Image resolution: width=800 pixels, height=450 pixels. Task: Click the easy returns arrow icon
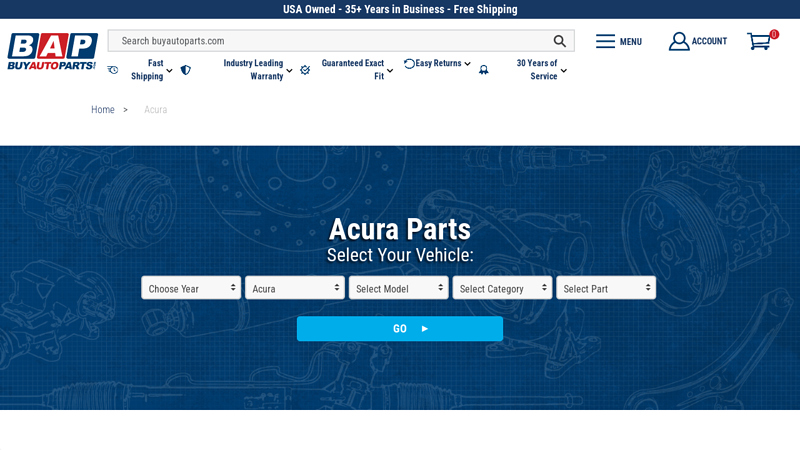[409, 63]
